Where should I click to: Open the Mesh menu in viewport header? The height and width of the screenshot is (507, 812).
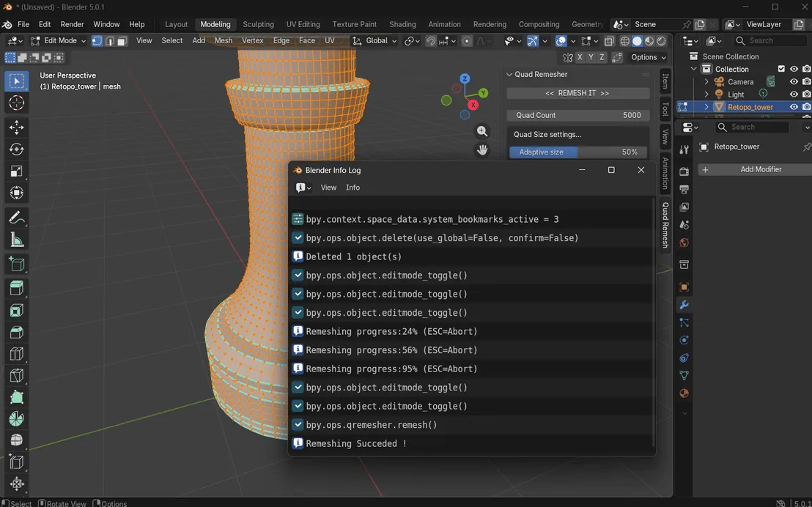[224, 40]
